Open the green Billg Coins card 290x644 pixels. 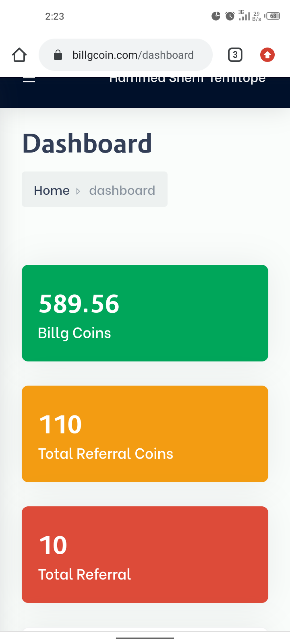tap(145, 313)
